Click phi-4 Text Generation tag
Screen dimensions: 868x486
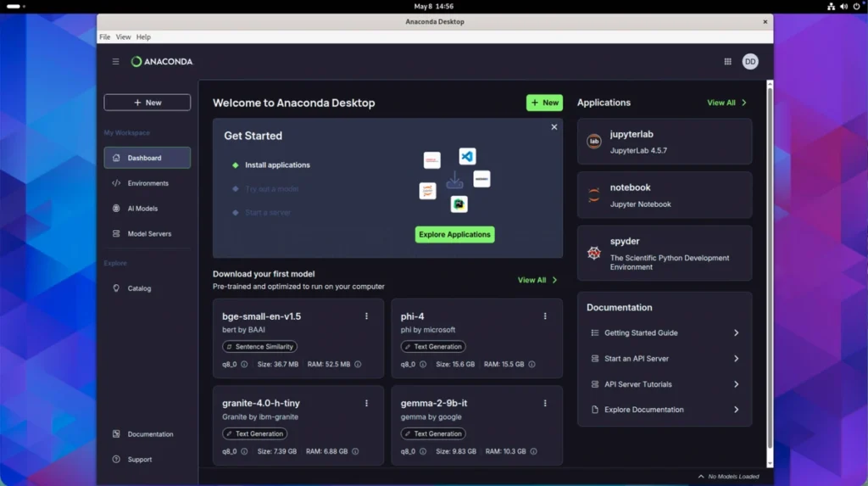pyautogui.click(x=433, y=346)
